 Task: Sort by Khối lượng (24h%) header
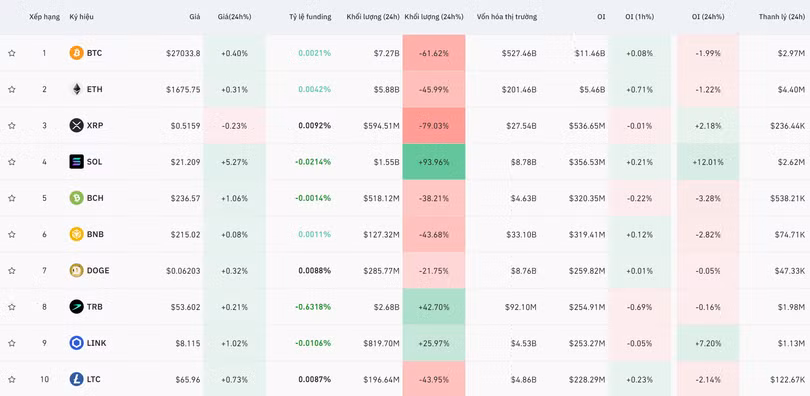coord(434,17)
